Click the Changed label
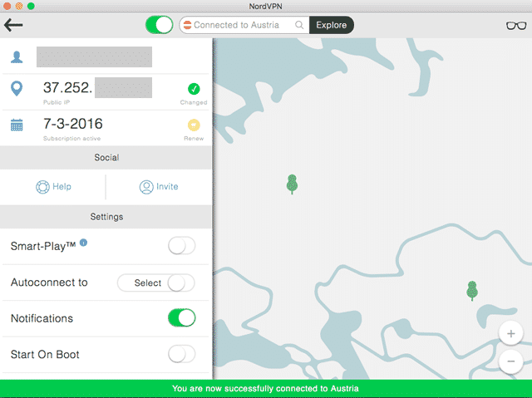The height and width of the screenshot is (398, 532). [194, 102]
